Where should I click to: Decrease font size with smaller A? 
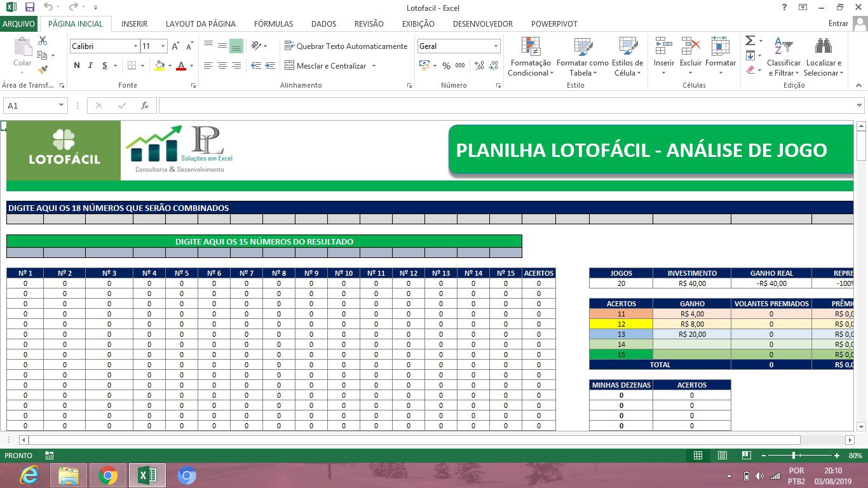pos(190,46)
